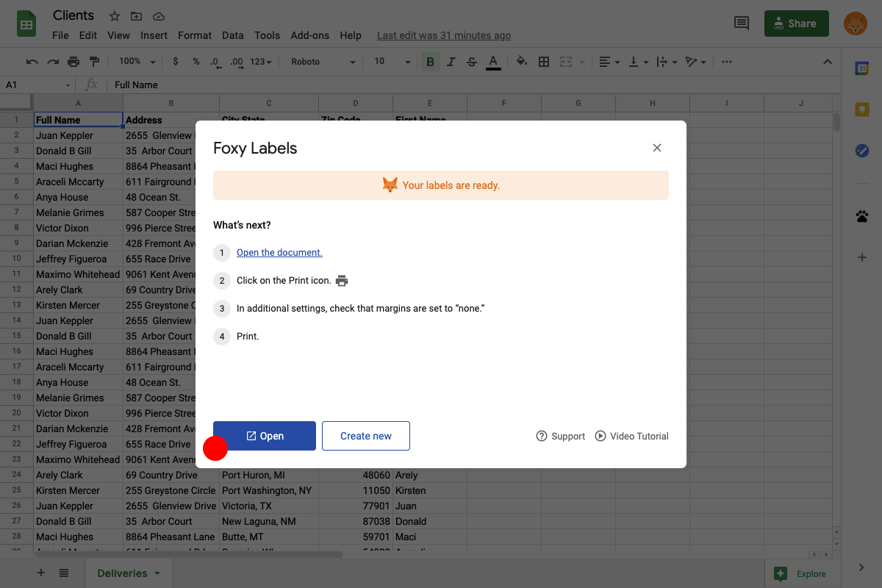882x588 pixels.
Task: Click the blue Open button
Action: coord(265,436)
